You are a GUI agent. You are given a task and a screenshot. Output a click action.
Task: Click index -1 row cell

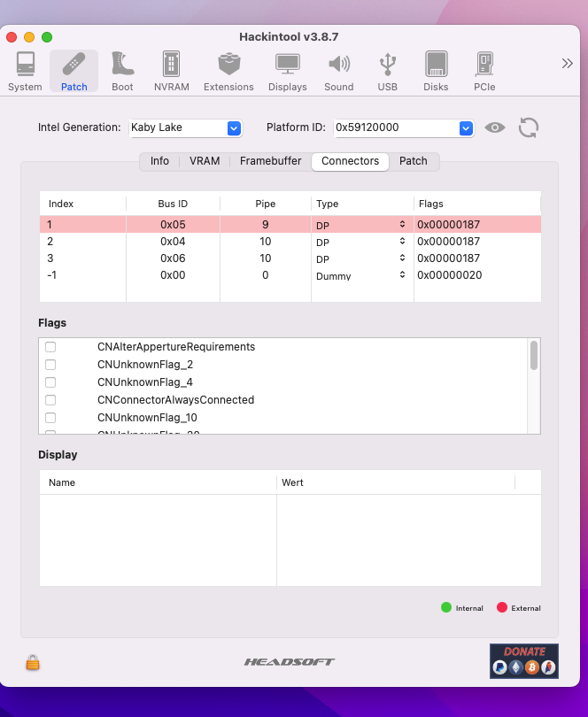(x=83, y=275)
